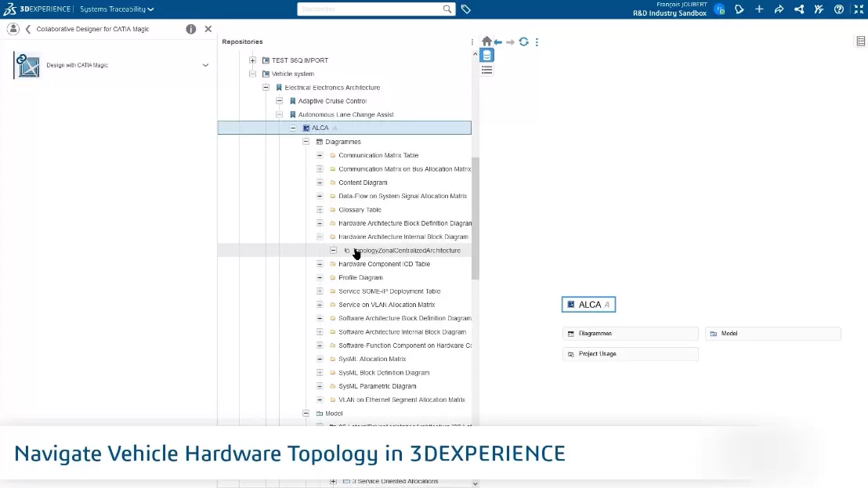868x488 pixels.
Task: Click the database view icon
Action: 486,56
